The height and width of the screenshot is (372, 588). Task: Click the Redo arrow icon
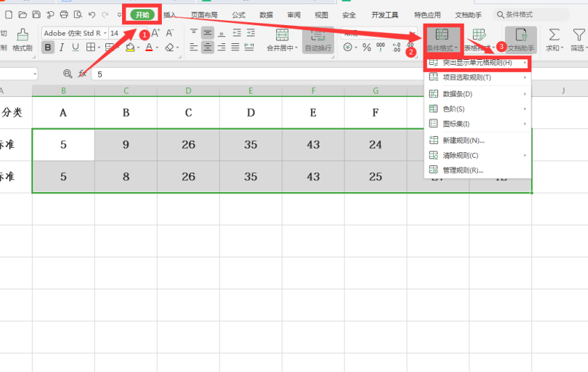tap(105, 15)
